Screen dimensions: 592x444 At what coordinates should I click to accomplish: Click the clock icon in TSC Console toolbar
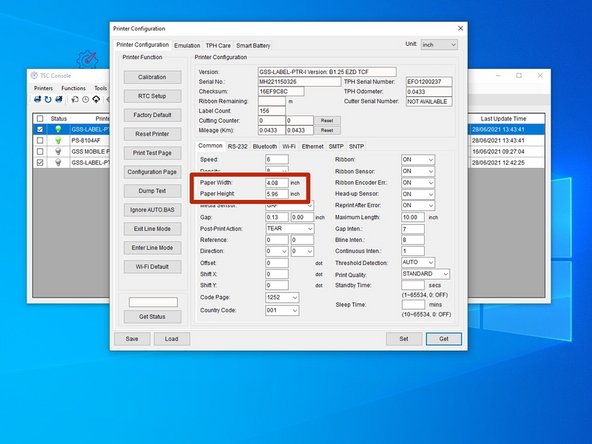pyautogui.click(x=86, y=99)
